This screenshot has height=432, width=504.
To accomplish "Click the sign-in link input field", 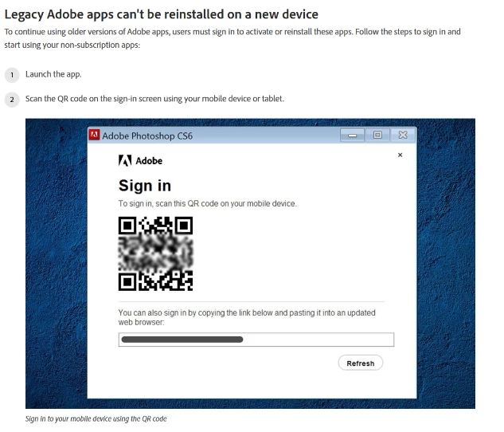I will (256, 340).
